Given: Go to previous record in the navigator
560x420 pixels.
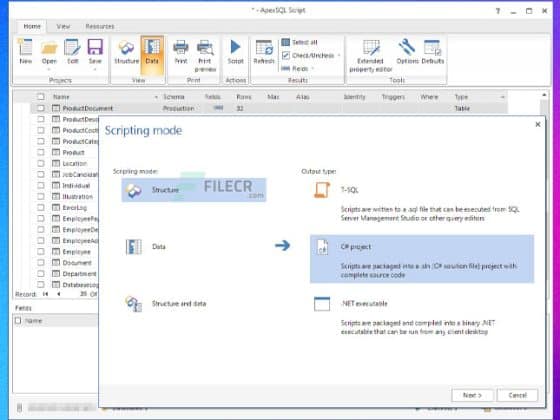Looking at the screenshot, I should tap(58, 294).
